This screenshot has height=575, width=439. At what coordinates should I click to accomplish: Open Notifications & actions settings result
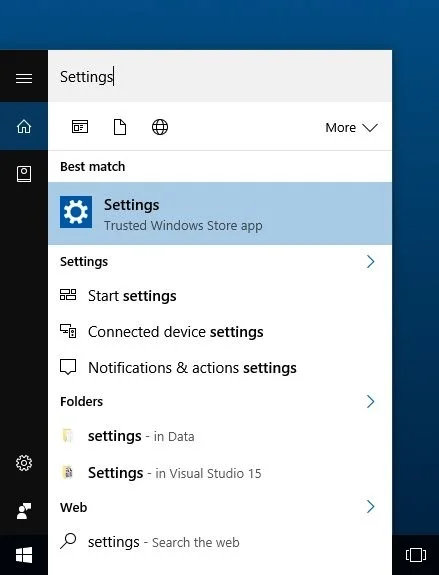[x=220, y=368]
